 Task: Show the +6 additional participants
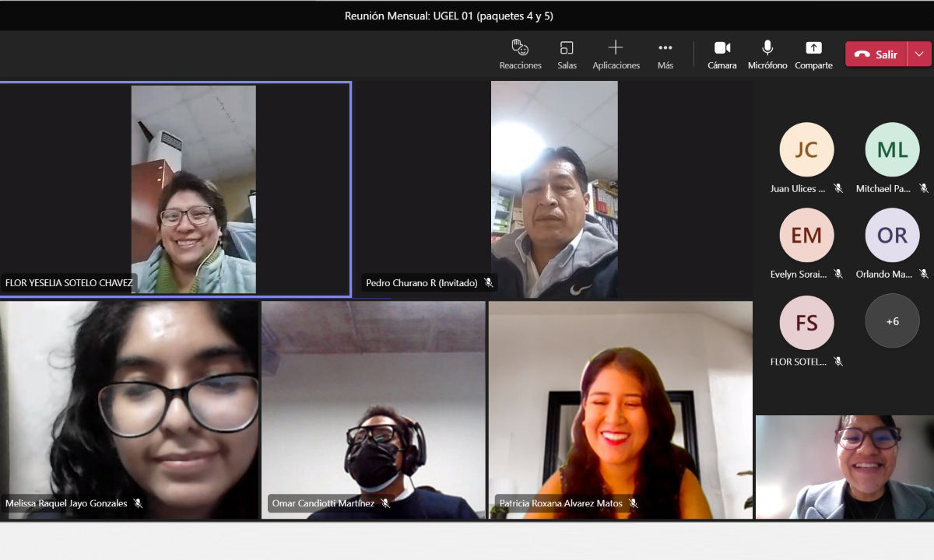point(892,320)
